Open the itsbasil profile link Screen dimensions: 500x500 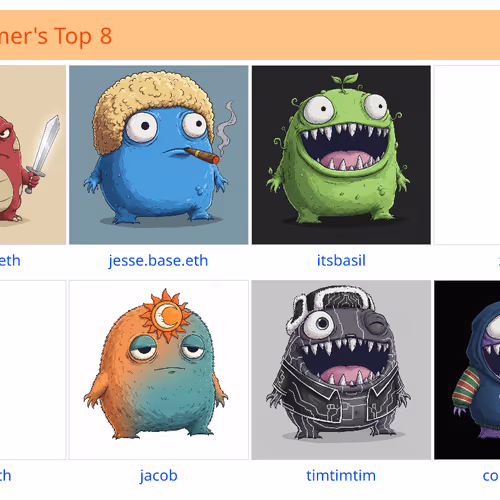341,261
